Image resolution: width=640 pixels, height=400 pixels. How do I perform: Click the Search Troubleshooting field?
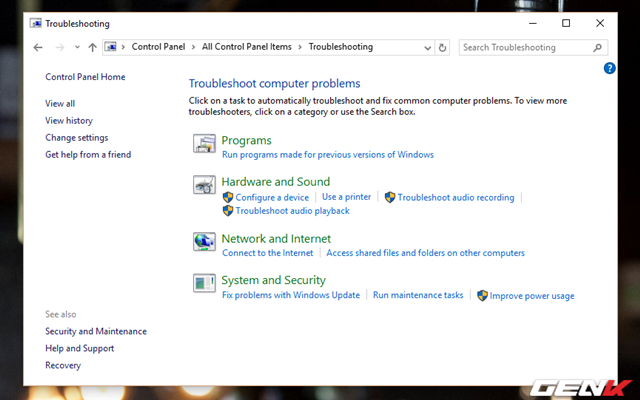coord(533,47)
